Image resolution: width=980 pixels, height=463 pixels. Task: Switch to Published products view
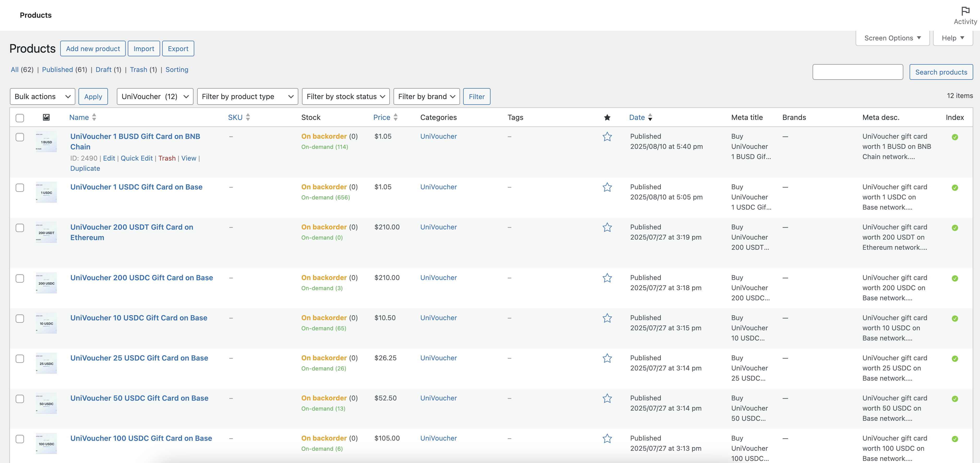click(57, 70)
